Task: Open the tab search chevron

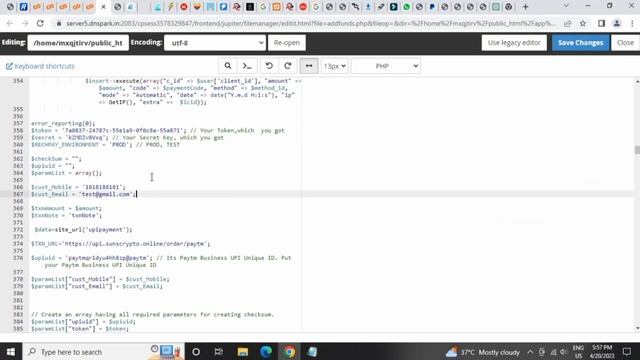Action: coord(566,6)
